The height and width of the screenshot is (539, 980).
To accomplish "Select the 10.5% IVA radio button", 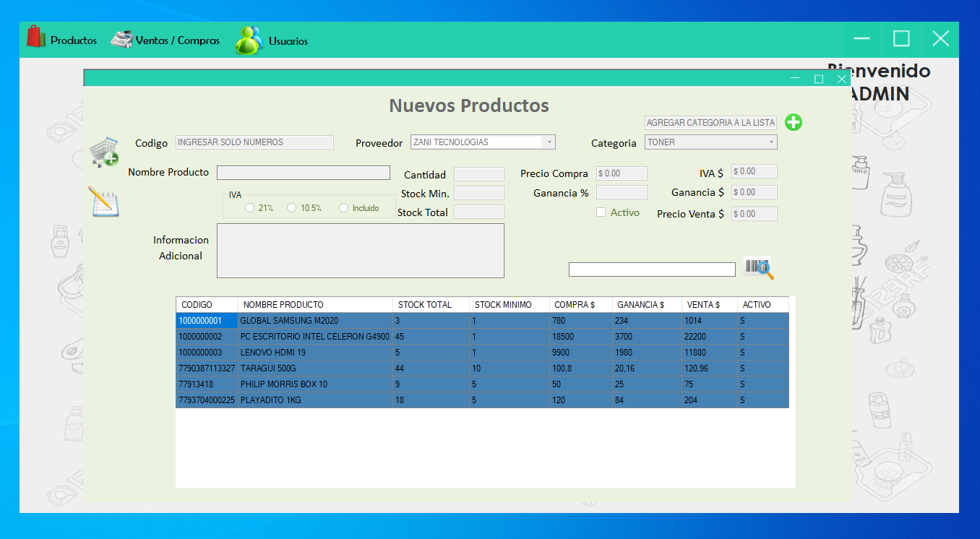I will pyautogui.click(x=292, y=208).
